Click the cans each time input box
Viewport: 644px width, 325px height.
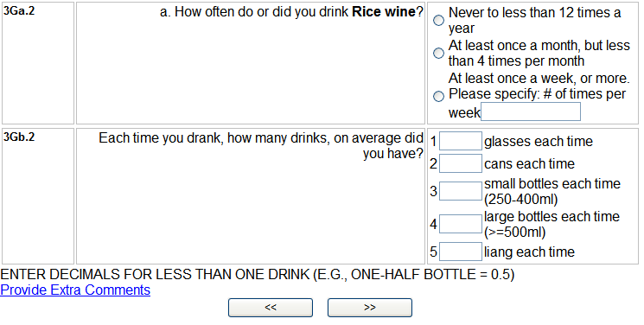[461, 163]
